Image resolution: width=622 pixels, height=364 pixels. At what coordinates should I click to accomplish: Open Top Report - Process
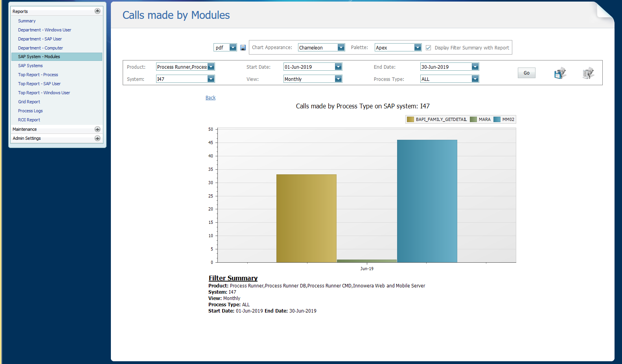38,75
